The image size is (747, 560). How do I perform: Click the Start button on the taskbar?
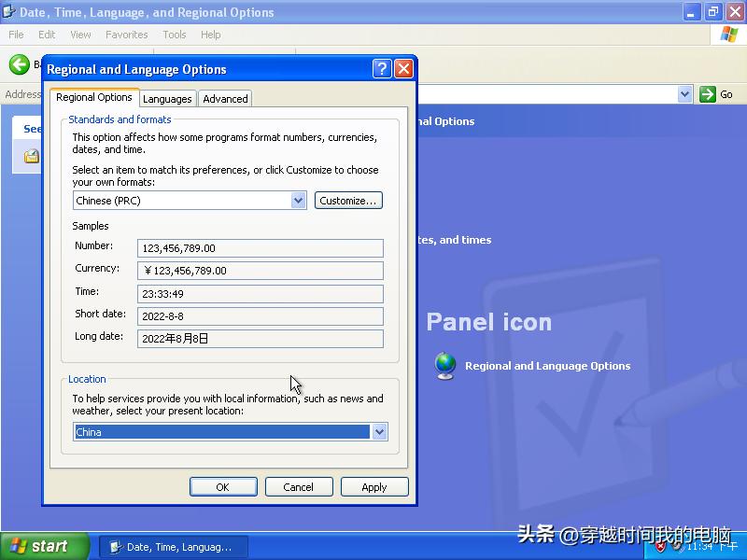(37, 546)
